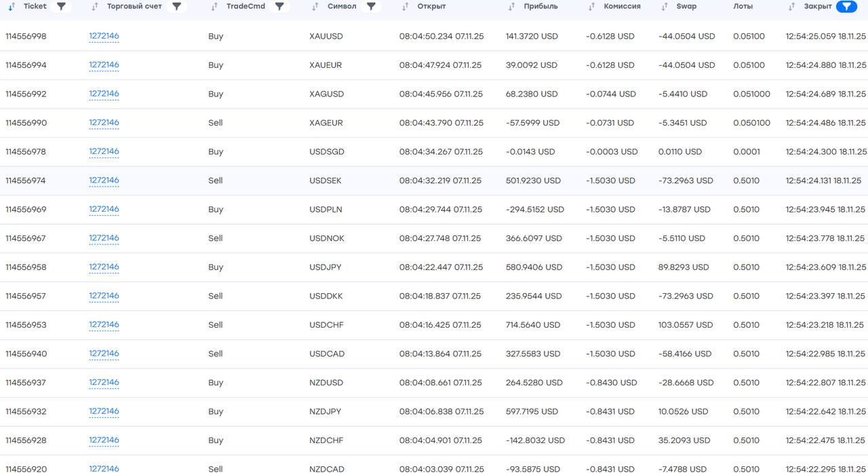Open account 1272146 link in USDJPY row

(x=104, y=267)
